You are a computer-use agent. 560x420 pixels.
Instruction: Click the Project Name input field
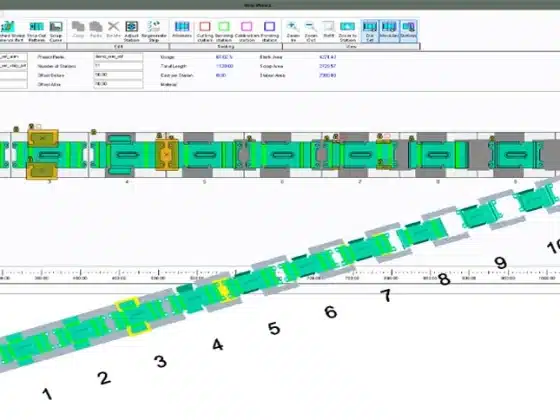coord(119,57)
